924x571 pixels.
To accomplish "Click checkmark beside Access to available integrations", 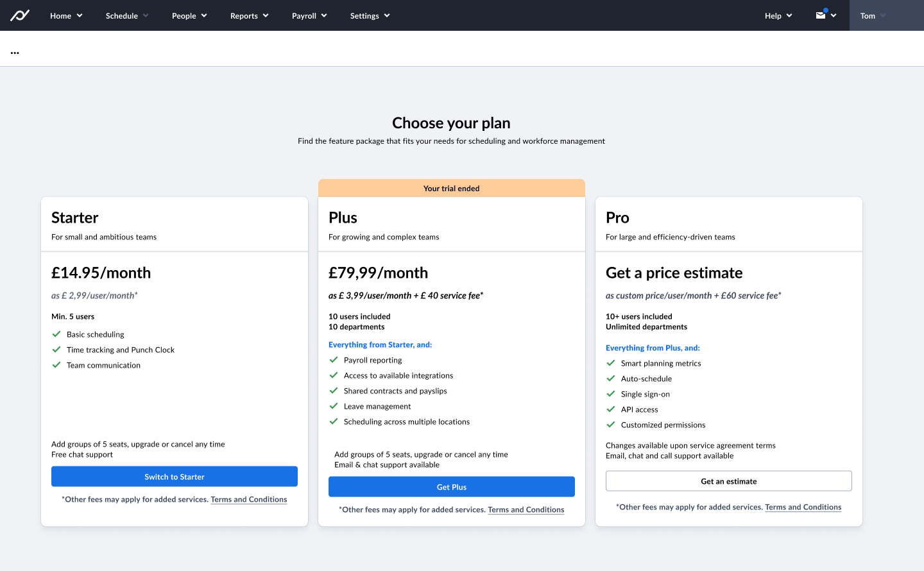I will [334, 375].
